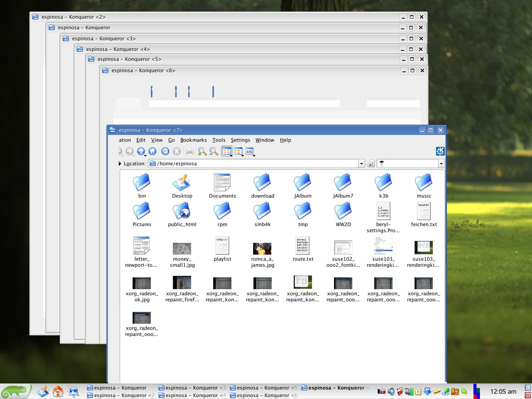Reload the current folder view

pos(165,151)
